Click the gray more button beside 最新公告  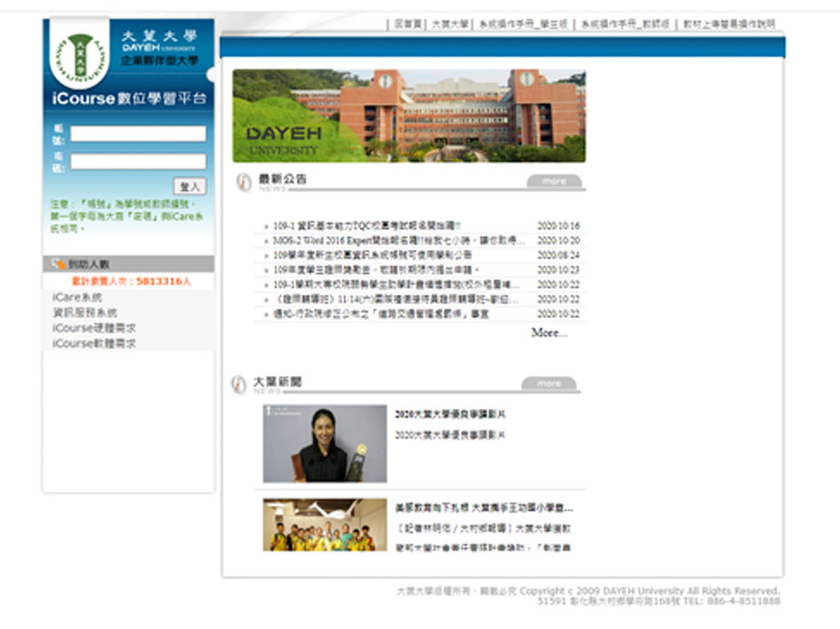point(554,181)
